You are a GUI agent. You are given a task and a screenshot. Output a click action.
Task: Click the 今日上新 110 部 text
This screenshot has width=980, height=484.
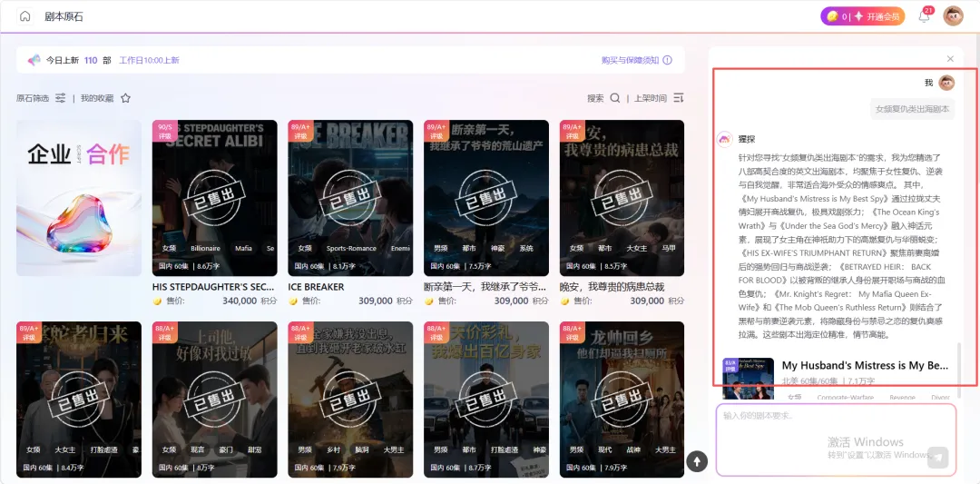tap(78, 61)
